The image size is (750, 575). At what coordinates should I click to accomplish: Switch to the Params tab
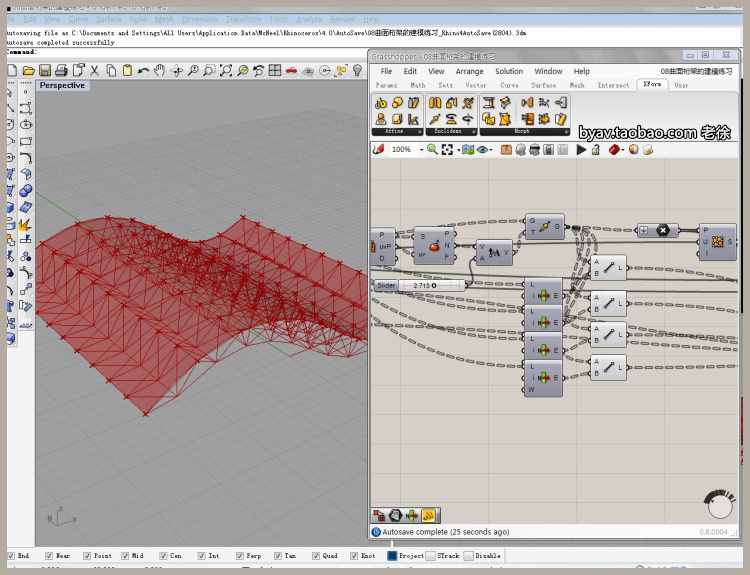385,85
